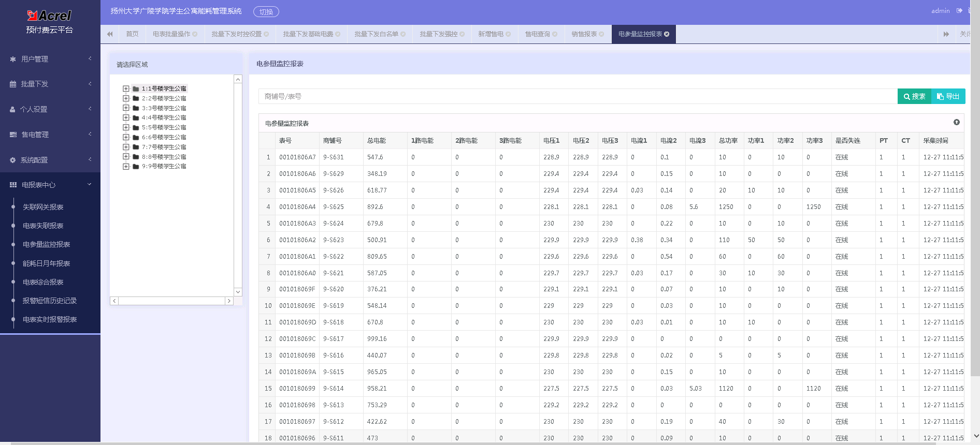Expand the 5:5号楼学生公寓 tree node

(126, 127)
